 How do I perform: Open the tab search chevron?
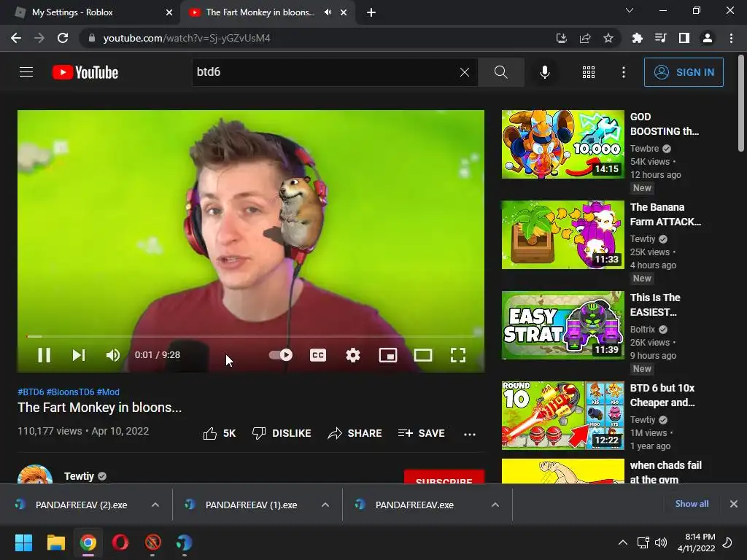coord(630,10)
